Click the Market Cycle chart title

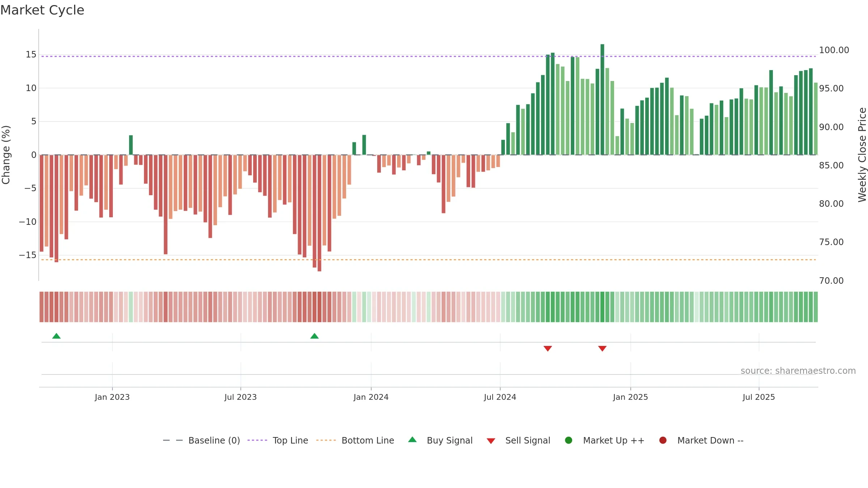42,10
